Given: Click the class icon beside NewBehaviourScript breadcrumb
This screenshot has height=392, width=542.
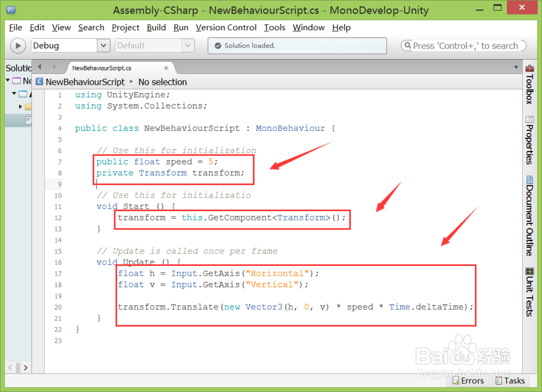Looking at the screenshot, I should (x=40, y=82).
